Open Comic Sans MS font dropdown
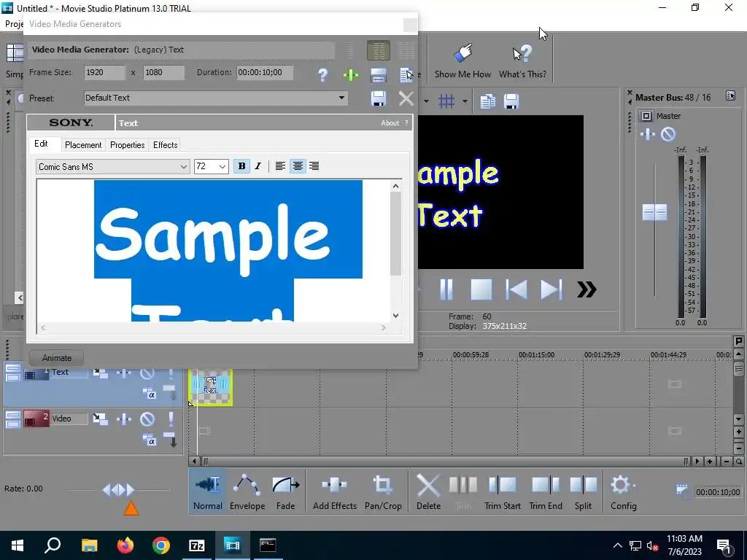 pyautogui.click(x=183, y=167)
